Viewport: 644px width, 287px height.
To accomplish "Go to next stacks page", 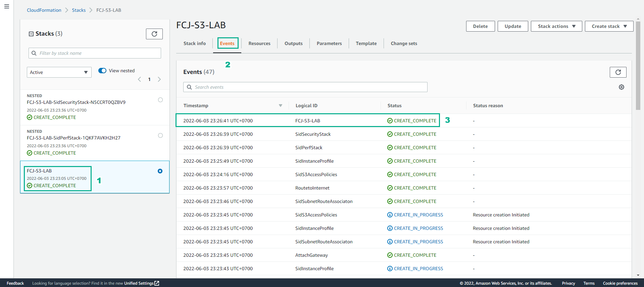I will 159,79.
